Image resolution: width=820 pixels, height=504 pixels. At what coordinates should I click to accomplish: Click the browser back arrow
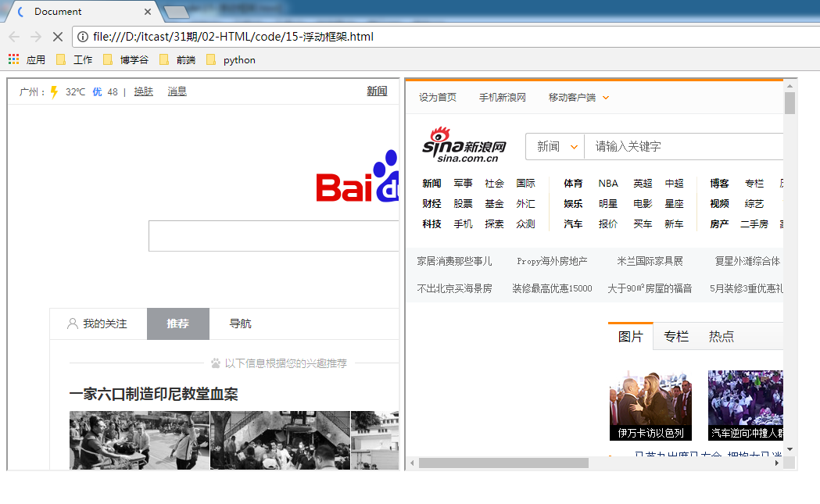click(x=14, y=37)
